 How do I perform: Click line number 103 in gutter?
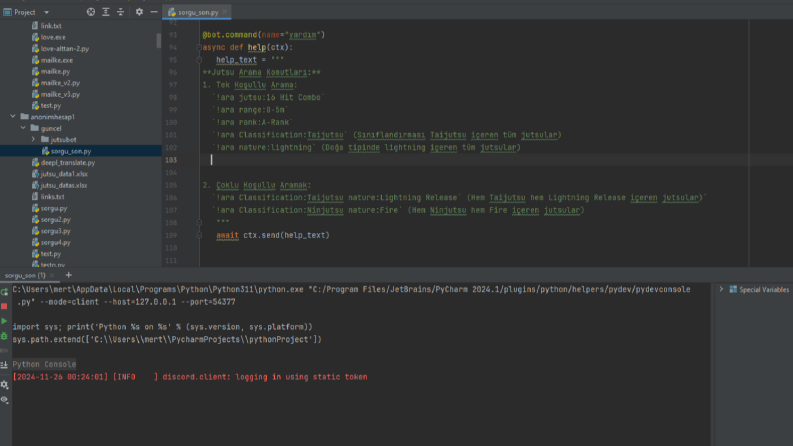pyautogui.click(x=171, y=160)
